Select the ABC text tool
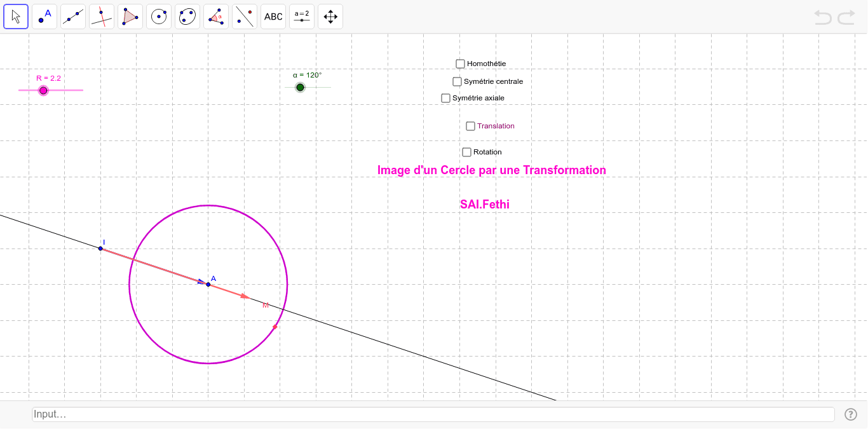This screenshot has height=429, width=868. [x=273, y=16]
